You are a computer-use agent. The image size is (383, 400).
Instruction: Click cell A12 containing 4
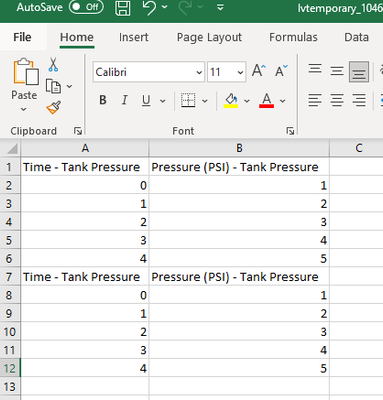coord(85,368)
